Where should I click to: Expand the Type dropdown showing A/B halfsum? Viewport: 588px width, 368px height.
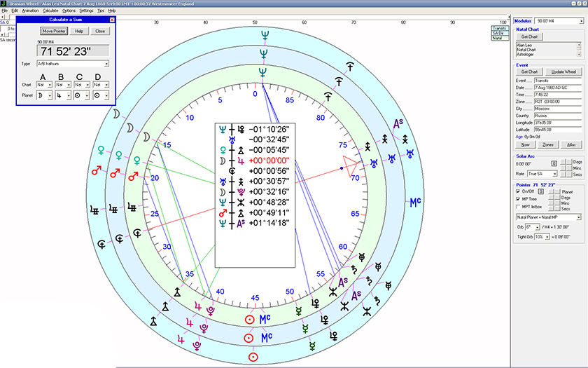pos(106,63)
